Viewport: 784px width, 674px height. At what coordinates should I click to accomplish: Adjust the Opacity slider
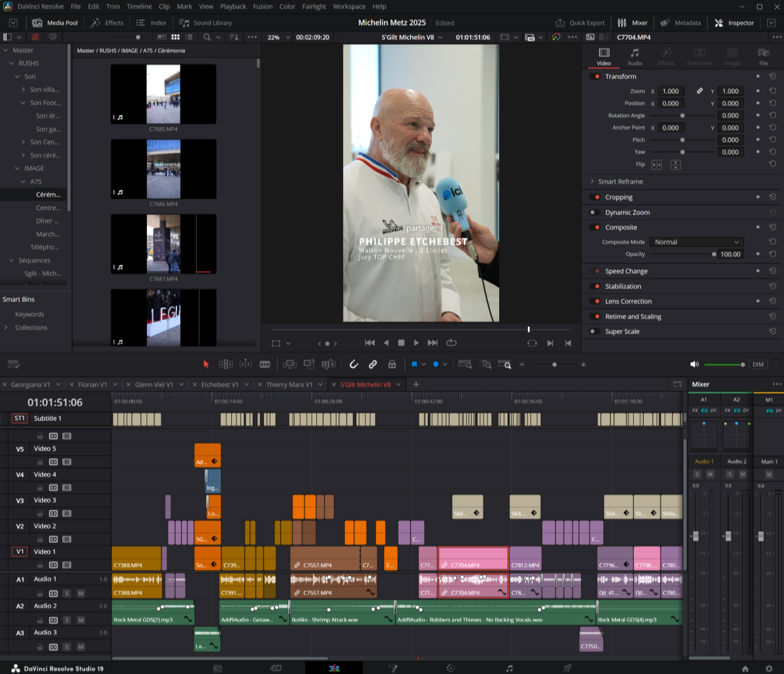point(681,254)
